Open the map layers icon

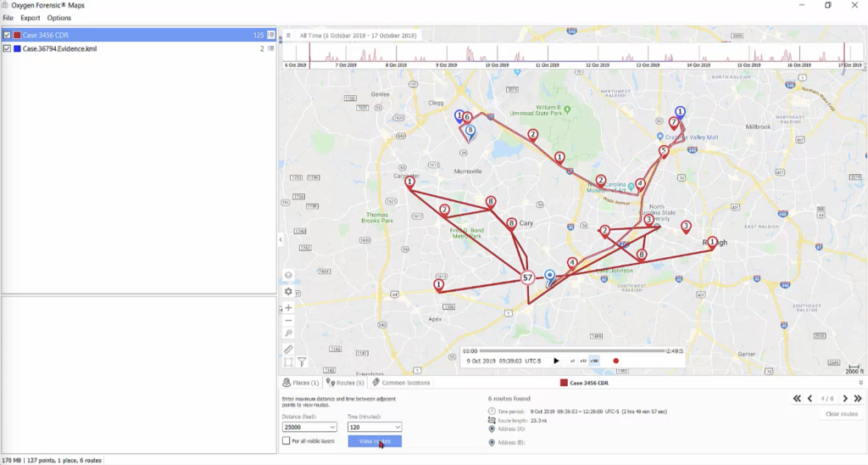288,275
